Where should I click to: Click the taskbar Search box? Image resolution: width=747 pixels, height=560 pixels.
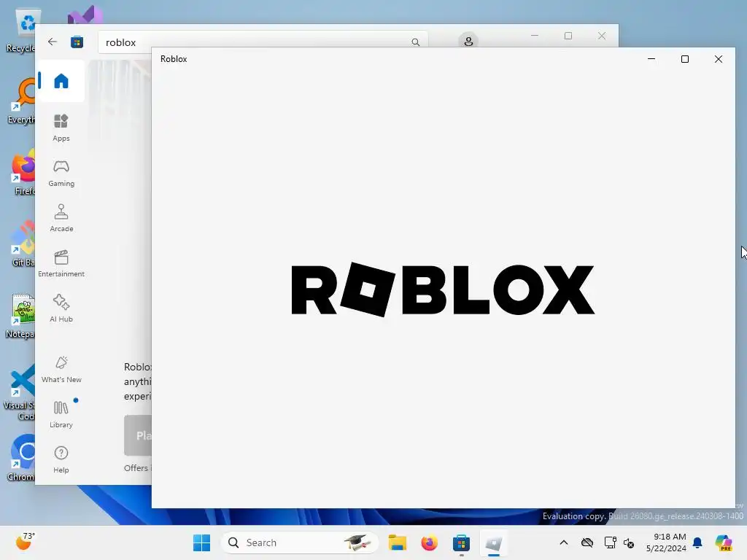[x=300, y=542]
